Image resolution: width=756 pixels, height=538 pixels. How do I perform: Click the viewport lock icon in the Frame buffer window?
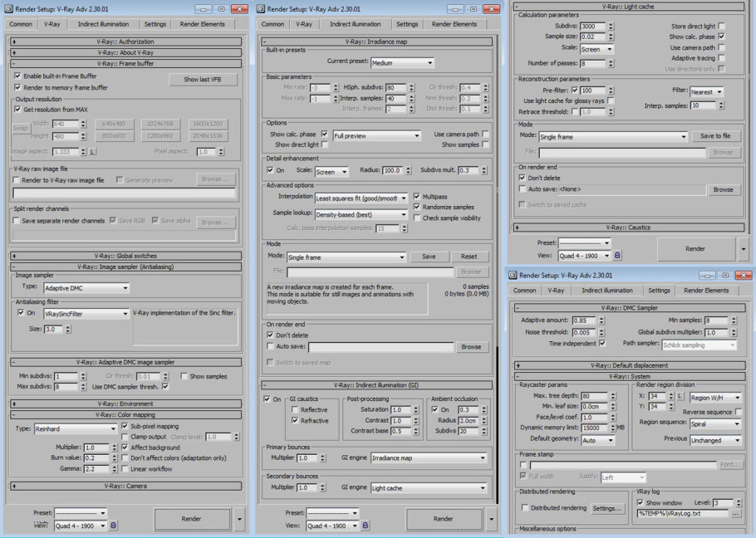[113, 526]
